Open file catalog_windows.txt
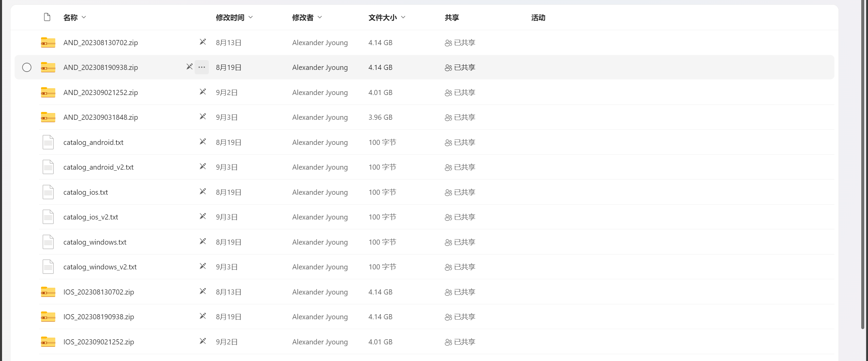The height and width of the screenshot is (361, 868). tap(95, 242)
